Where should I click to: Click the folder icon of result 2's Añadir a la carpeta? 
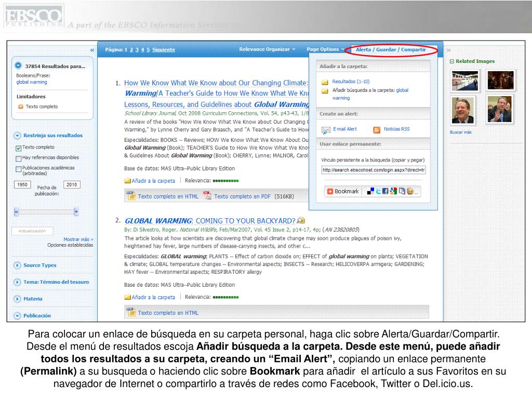click(x=128, y=297)
